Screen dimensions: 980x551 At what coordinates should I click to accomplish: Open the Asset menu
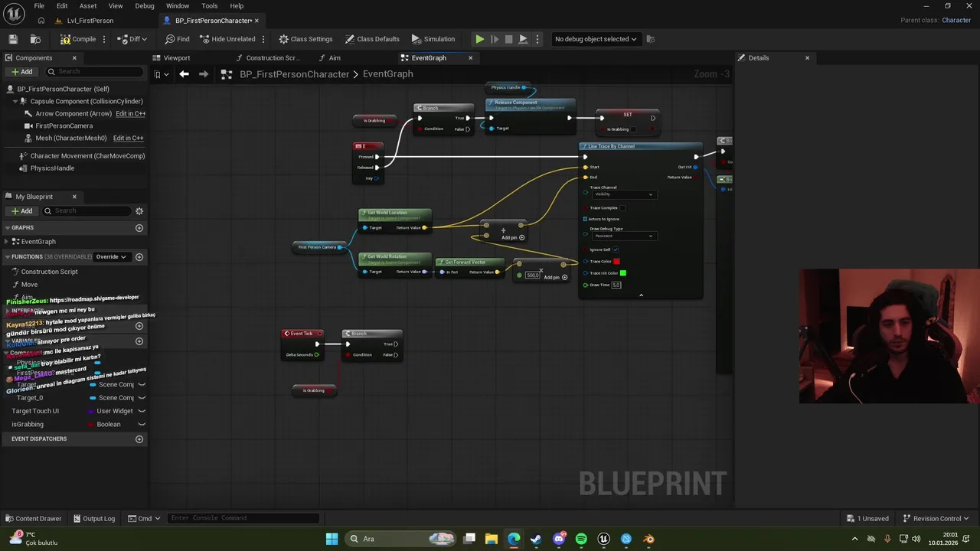tap(88, 5)
